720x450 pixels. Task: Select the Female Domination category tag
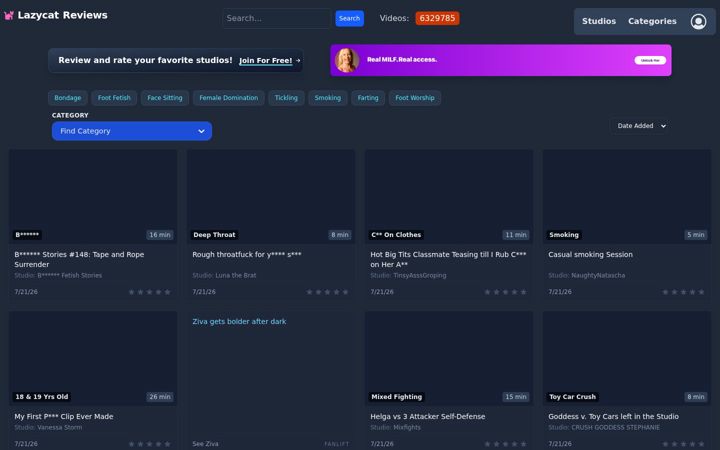coord(229,98)
